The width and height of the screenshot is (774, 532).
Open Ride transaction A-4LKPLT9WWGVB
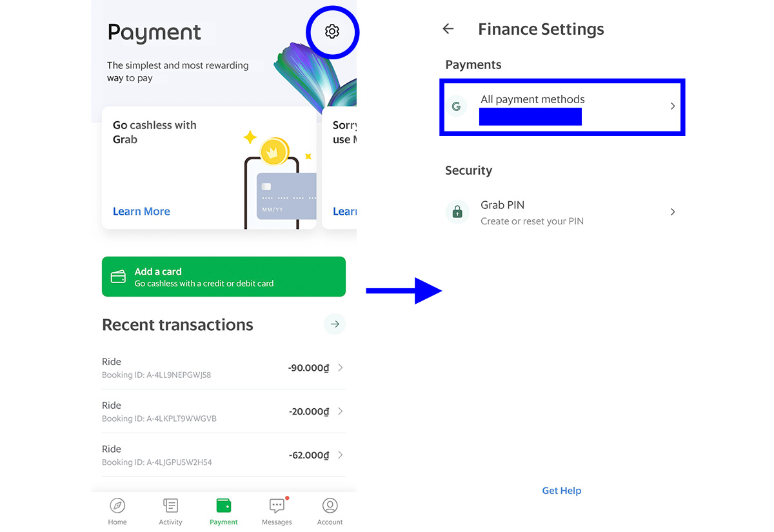pyautogui.click(x=224, y=411)
